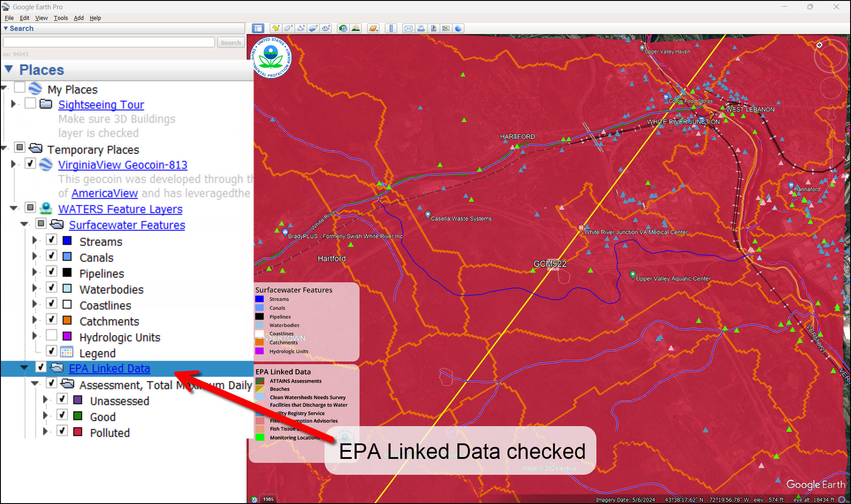Check the Sightseeing Tour checkbox
Viewport: 851px width, 504px height.
30,103
